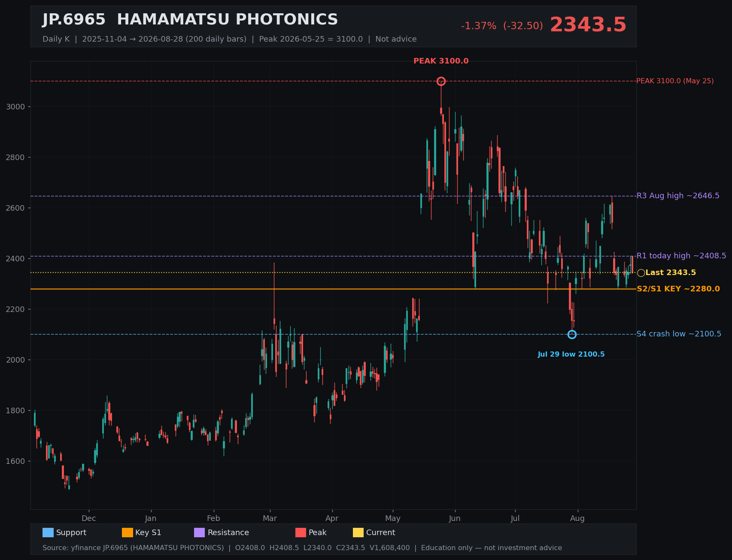The image size is (732, 560).
Task: Click the 2600 y-axis label
Action: [15, 208]
